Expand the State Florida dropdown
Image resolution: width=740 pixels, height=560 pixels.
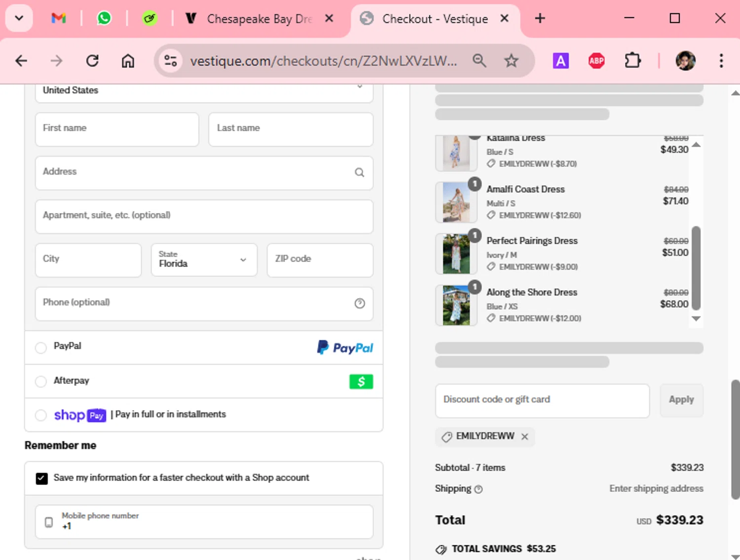(x=204, y=260)
